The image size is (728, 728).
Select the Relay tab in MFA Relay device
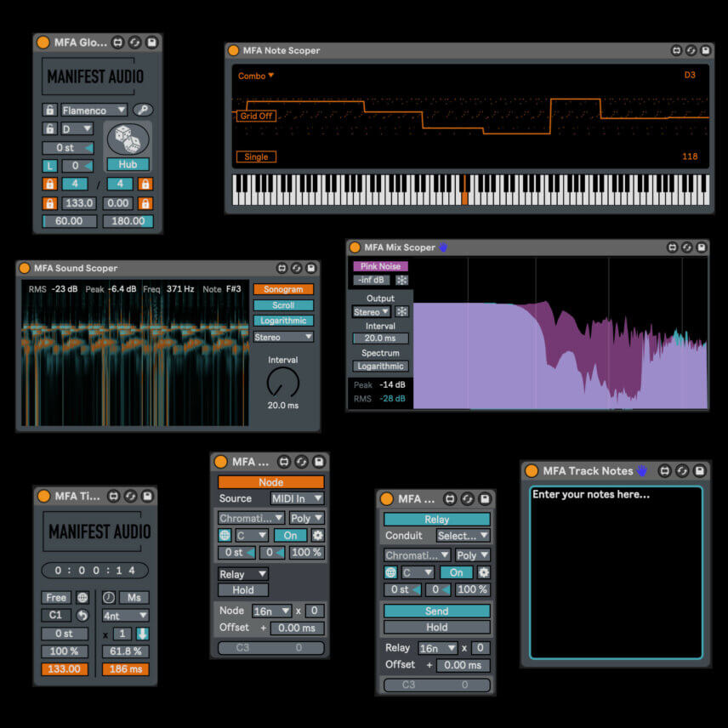437,519
